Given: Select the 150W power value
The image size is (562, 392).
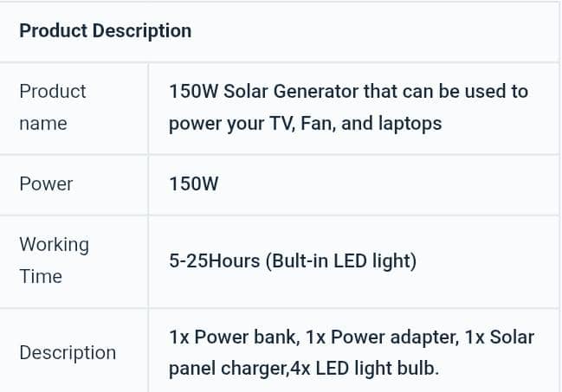Looking at the screenshot, I should click(x=194, y=184).
